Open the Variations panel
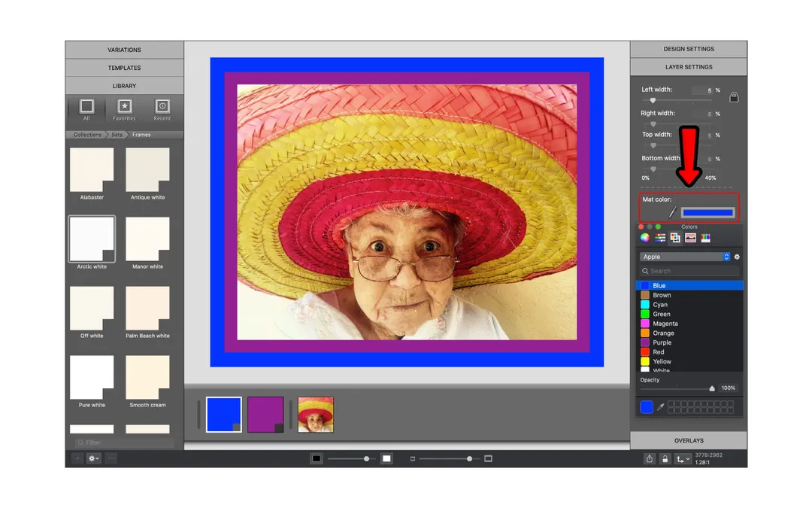Image resolution: width=812 pixels, height=508 pixels. [124, 50]
